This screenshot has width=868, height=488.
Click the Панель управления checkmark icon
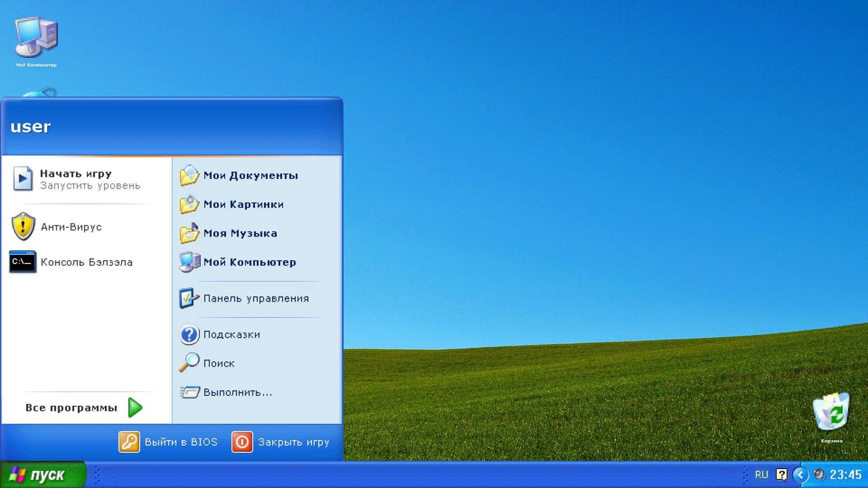point(189,298)
